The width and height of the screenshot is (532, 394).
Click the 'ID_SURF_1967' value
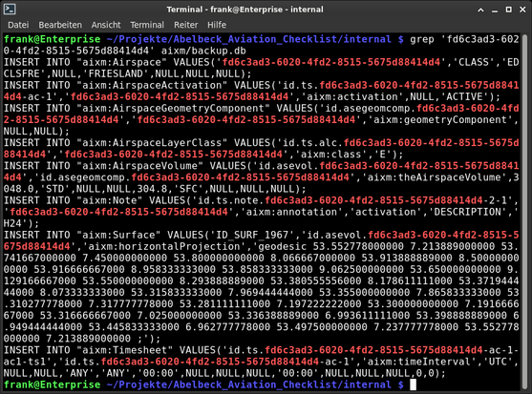(252, 235)
